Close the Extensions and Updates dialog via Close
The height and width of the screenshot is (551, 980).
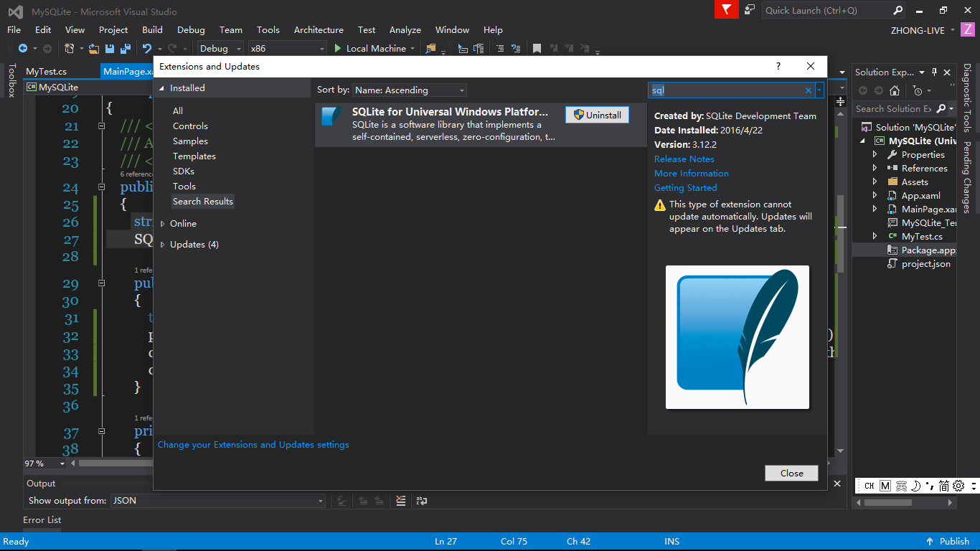coord(791,473)
